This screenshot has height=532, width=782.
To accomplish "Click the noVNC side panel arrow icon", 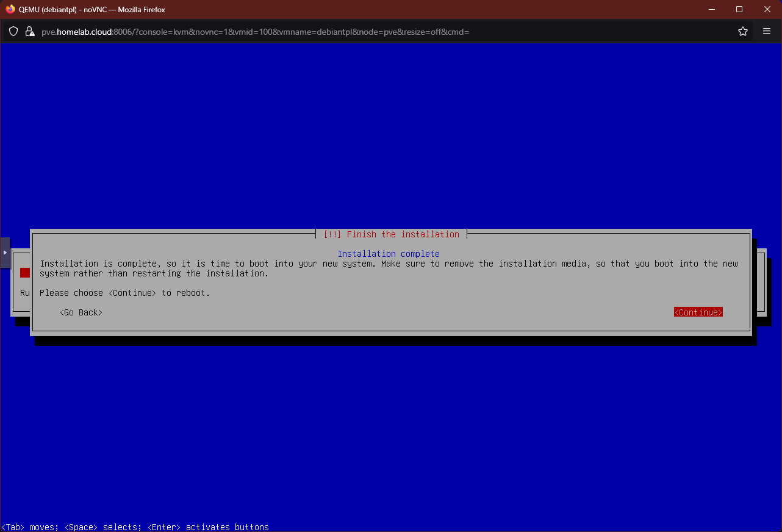I will click(x=4, y=251).
